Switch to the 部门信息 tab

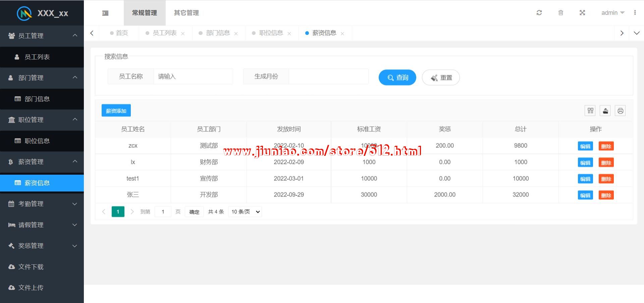[218, 33]
